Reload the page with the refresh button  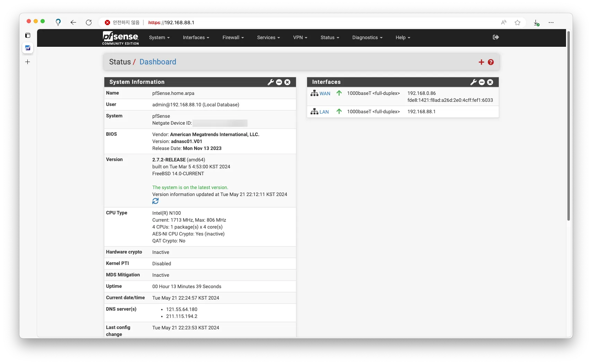pos(89,23)
